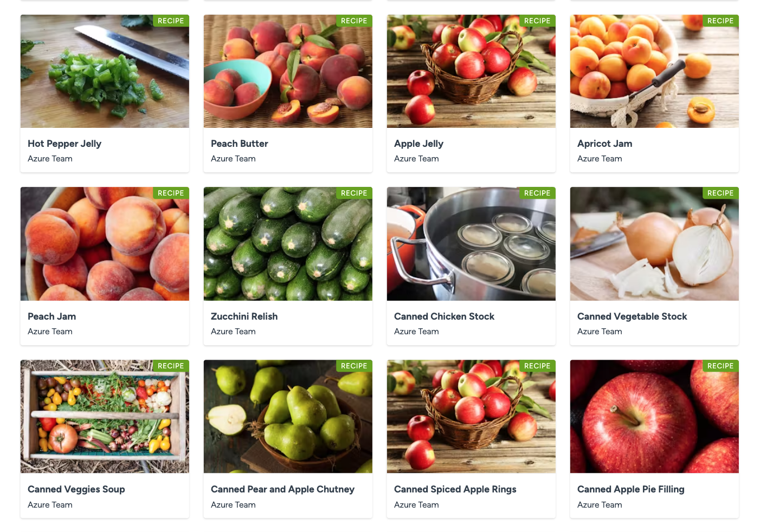Open the Peach Butter recipe photo
This screenshot has width=760, height=532.
(288, 72)
